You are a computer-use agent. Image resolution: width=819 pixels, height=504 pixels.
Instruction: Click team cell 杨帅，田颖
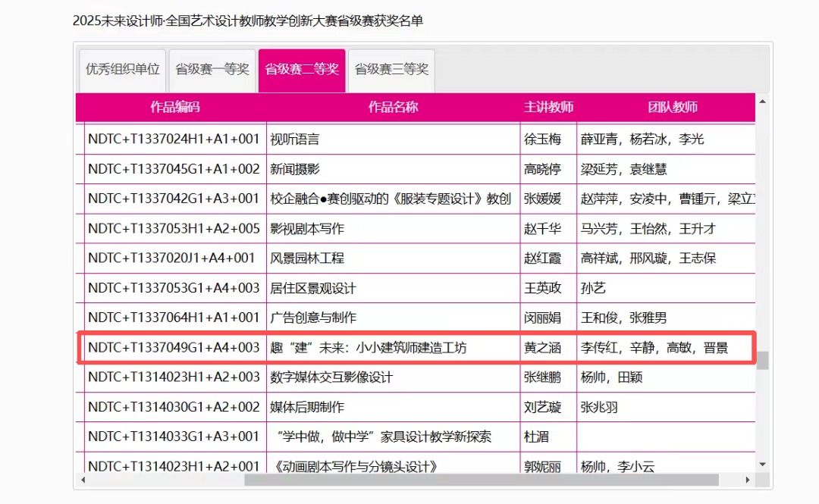[611, 377]
